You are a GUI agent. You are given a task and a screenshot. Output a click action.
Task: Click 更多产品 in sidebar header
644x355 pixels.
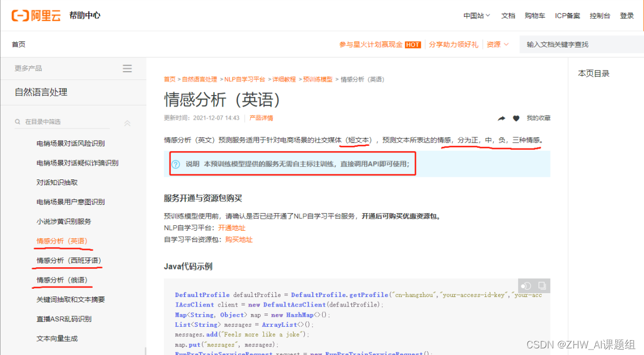click(28, 68)
